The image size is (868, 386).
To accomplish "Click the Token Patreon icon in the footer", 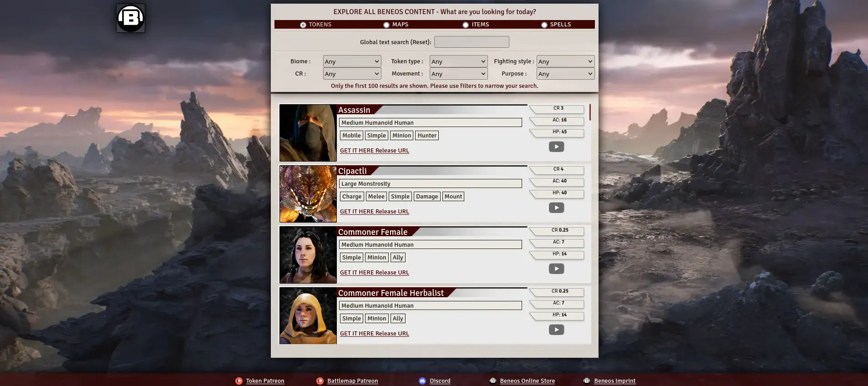I will coord(239,381).
